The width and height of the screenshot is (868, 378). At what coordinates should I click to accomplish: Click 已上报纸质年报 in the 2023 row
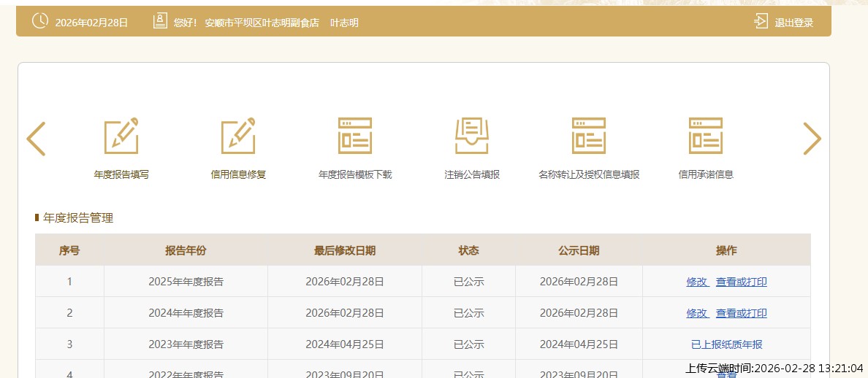[726, 344]
